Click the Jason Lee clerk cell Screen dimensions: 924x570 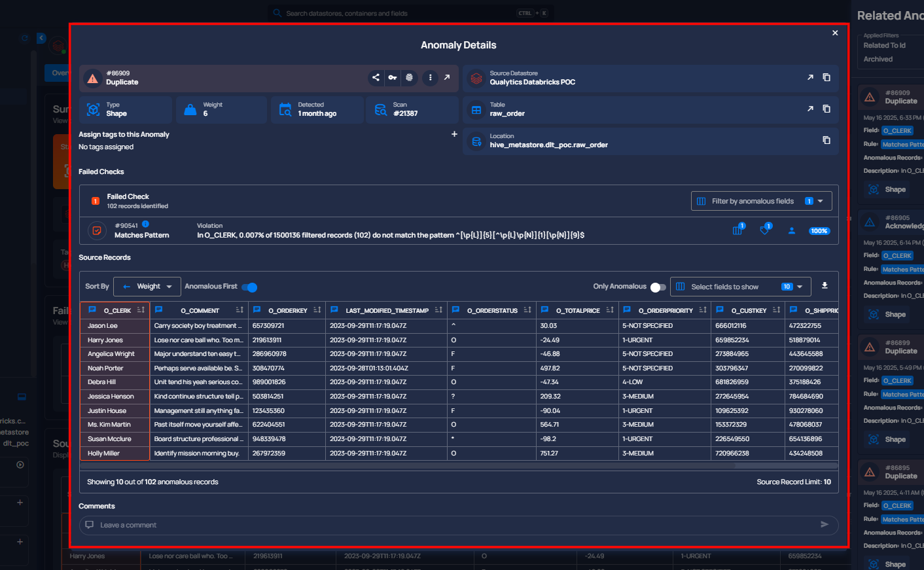point(115,326)
